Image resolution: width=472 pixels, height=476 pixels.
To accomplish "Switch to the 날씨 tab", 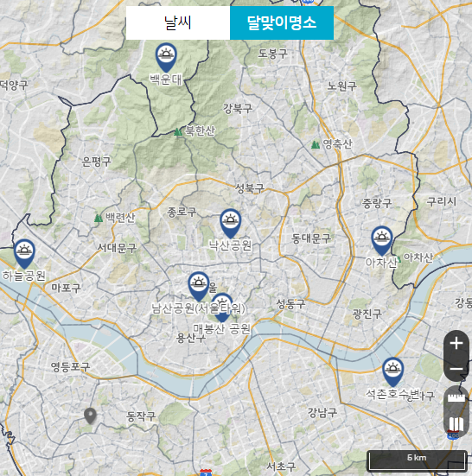I will click(x=178, y=22).
